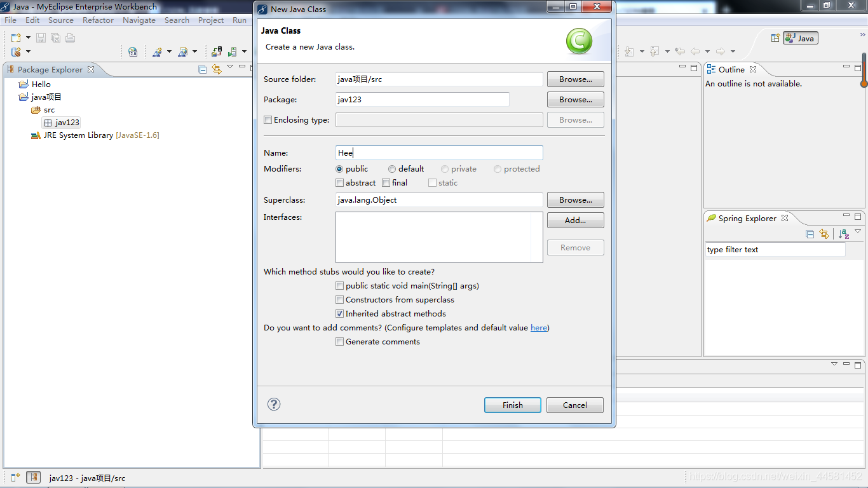Open the run server dropdown arrow
Screen dimensions: 868x488
pos(244,51)
